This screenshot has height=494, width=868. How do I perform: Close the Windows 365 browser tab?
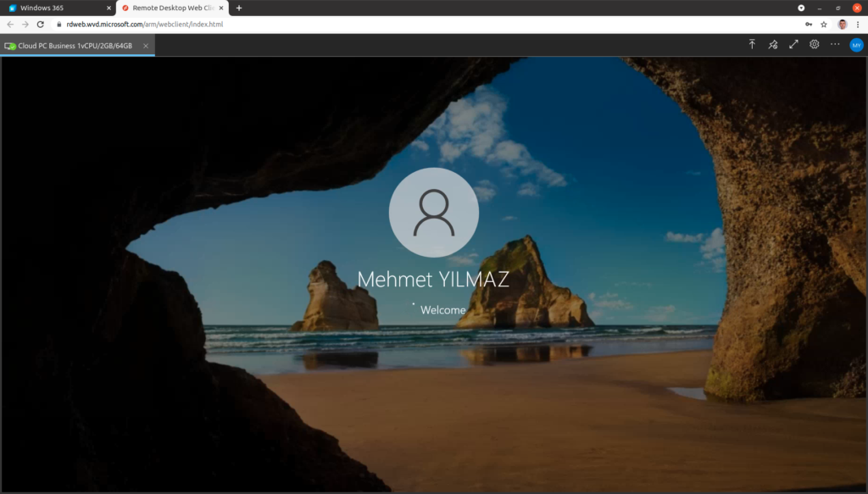point(108,8)
